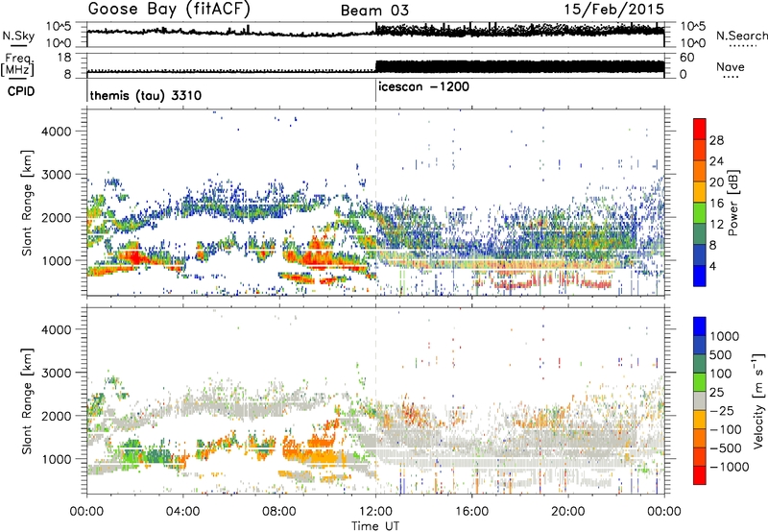Click the black Nave band after 12:00
This screenshot has height=532, width=768.
(x=519, y=66)
